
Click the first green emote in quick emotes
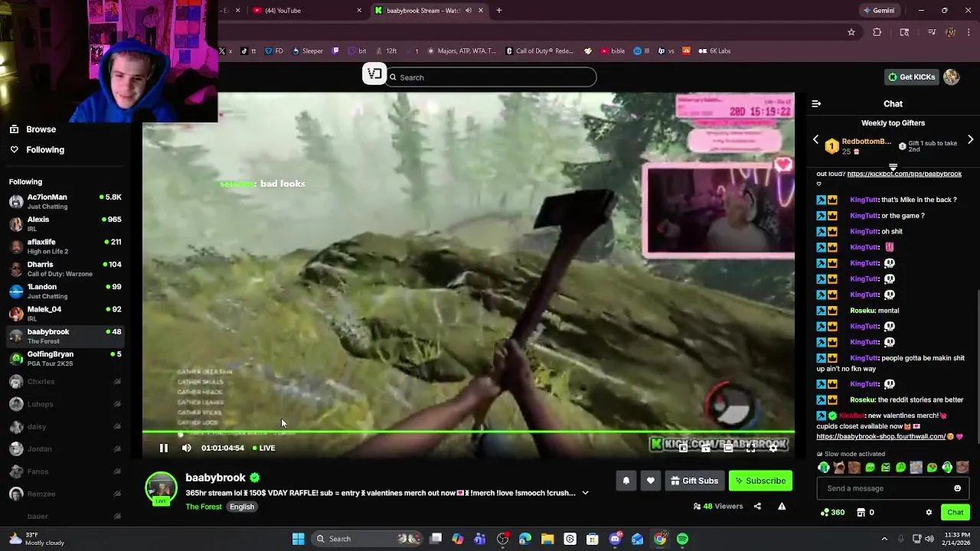[x=824, y=468]
